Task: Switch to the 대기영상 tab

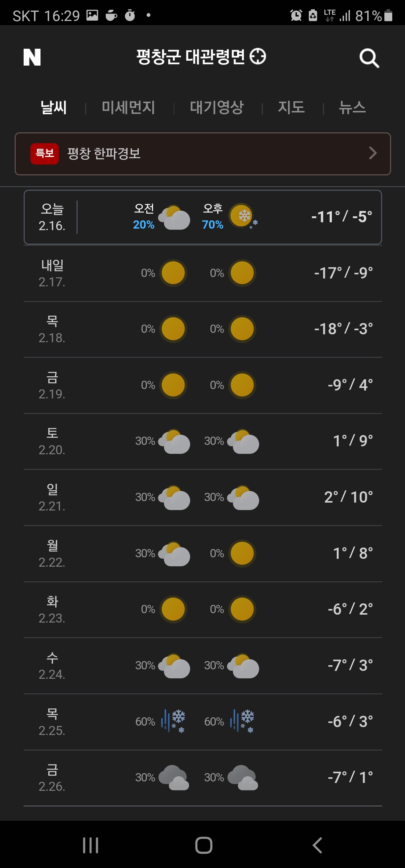Action: pyautogui.click(x=217, y=108)
